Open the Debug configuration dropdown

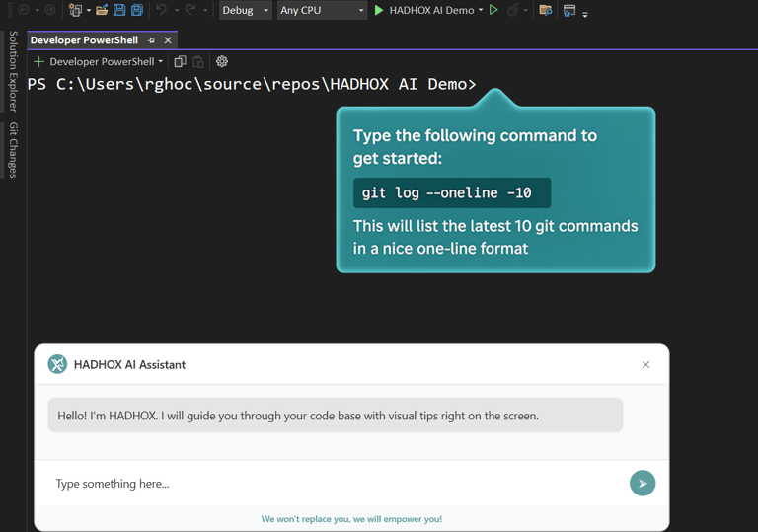coord(246,10)
